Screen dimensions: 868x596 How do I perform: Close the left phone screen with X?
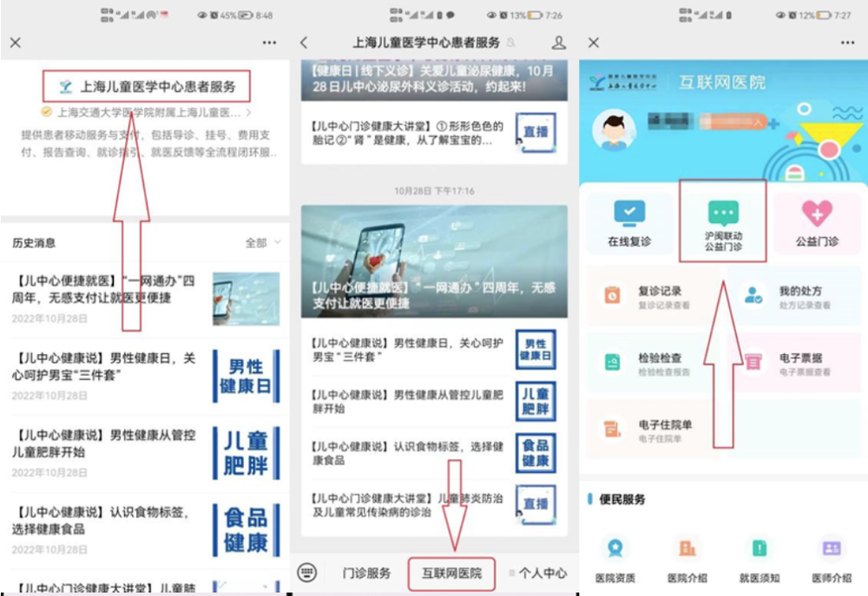click(16, 43)
